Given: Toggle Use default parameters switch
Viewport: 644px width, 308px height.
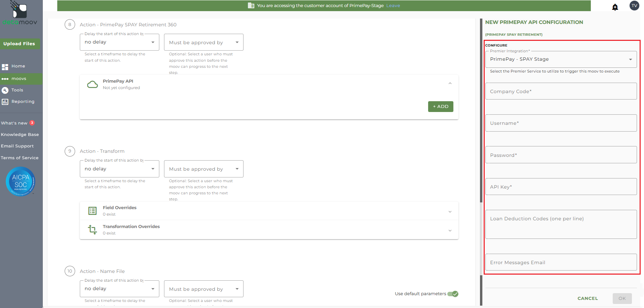Looking at the screenshot, I should (453, 294).
